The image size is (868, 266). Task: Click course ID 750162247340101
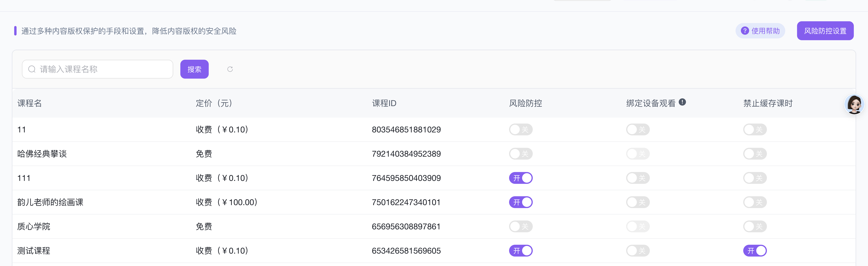click(x=406, y=202)
